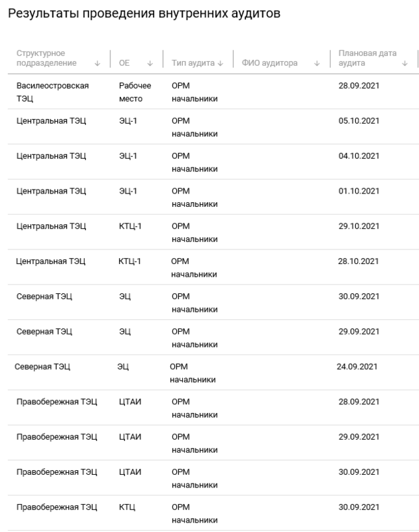This screenshot has width=419, height=532.
Task: Click sort arrow in ФИО аудитора column
Action: tap(317, 63)
